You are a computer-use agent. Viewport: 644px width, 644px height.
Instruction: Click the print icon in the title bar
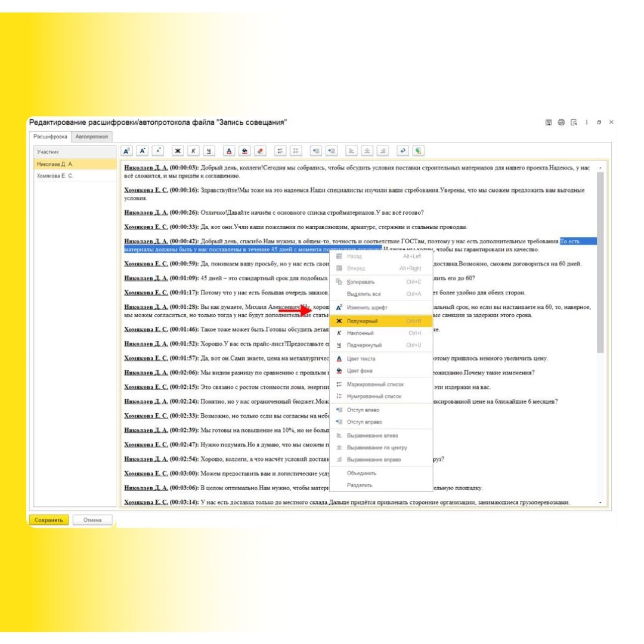561,122
